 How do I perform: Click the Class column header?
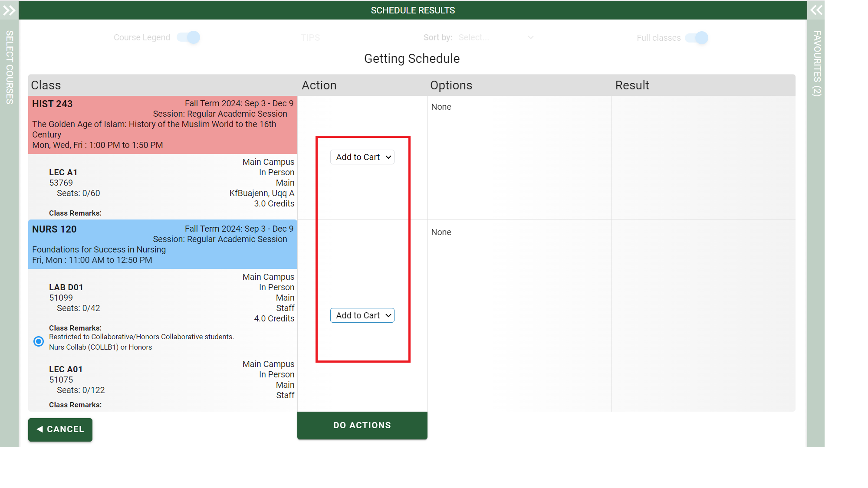pos(46,85)
